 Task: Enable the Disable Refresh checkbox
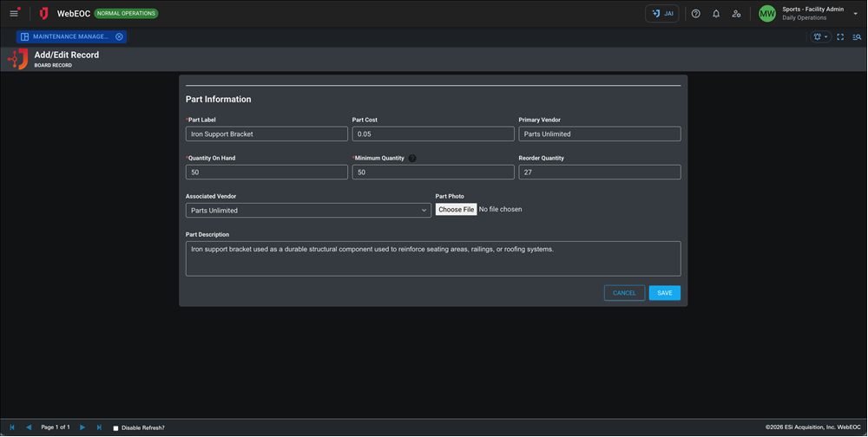(x=115, y=428)
